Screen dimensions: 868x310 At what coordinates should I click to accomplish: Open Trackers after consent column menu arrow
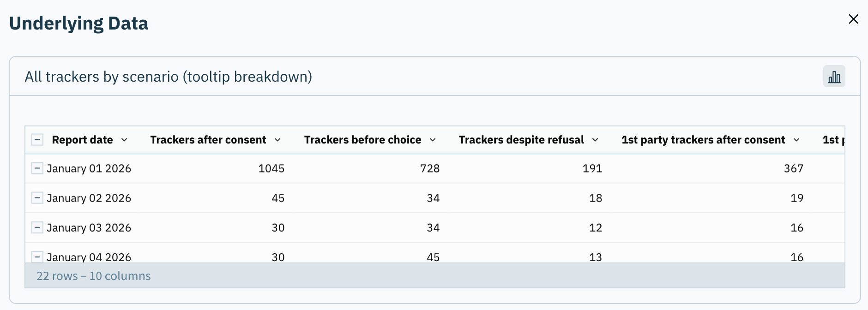tap(277, 140)
